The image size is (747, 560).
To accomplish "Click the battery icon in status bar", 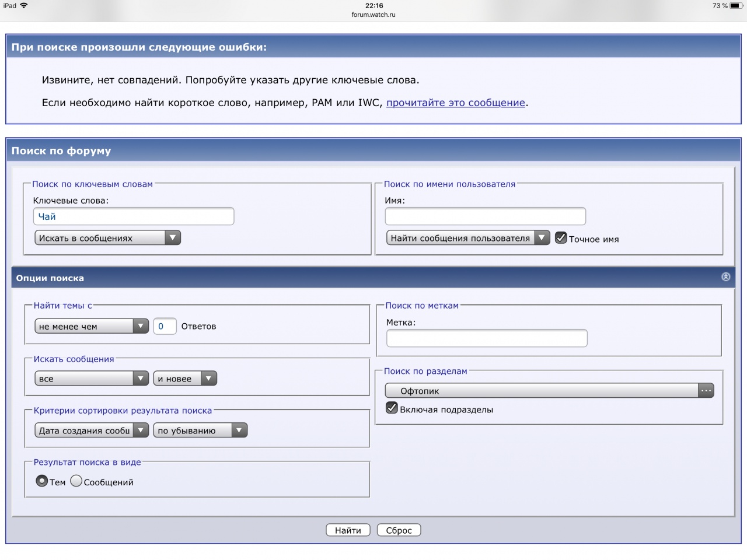I will point(735,6).
